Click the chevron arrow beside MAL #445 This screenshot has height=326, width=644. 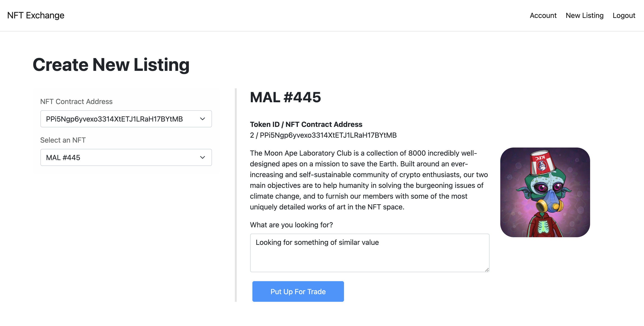(203, 158)
